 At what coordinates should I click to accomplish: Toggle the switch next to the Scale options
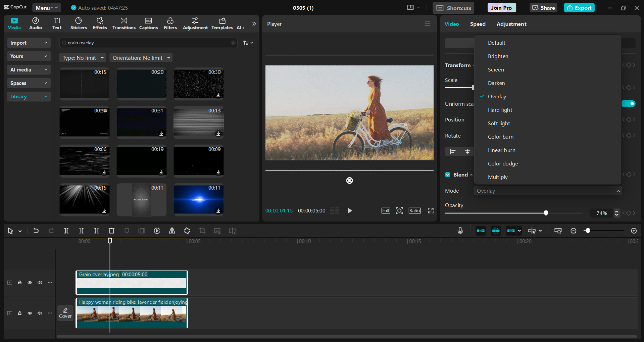[x=629, y=103]
